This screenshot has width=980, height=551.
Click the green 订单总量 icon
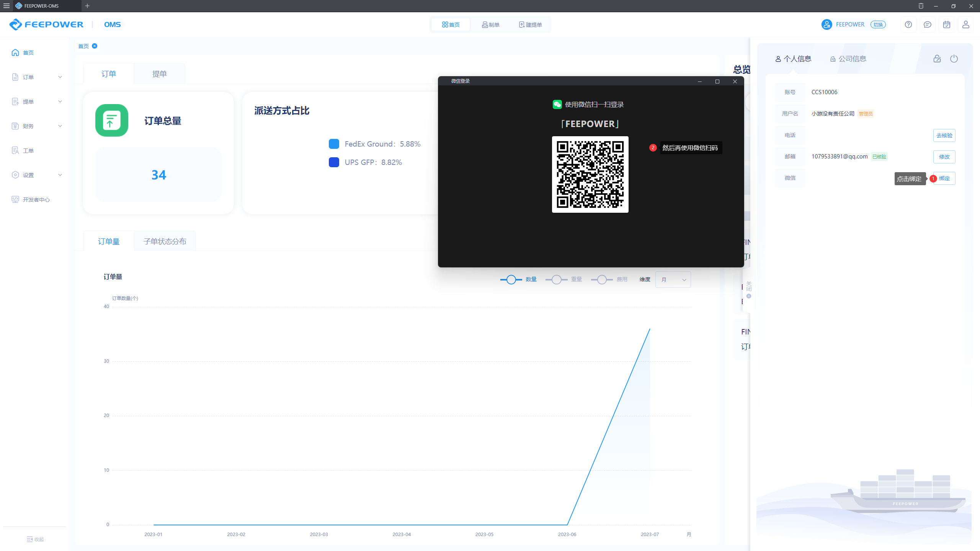click(x=112, y=120)
